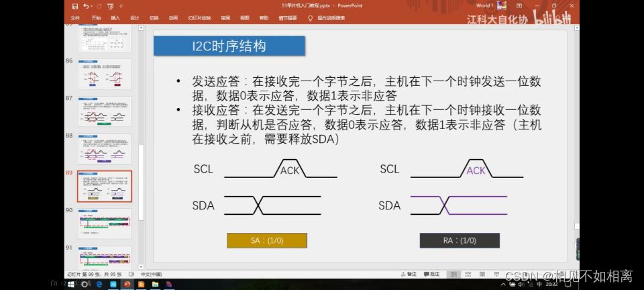This screenshot has width=644, height=290.
Task: Switch to the 帮助 (Help) ribbon tab
Action: coord(264,18)
